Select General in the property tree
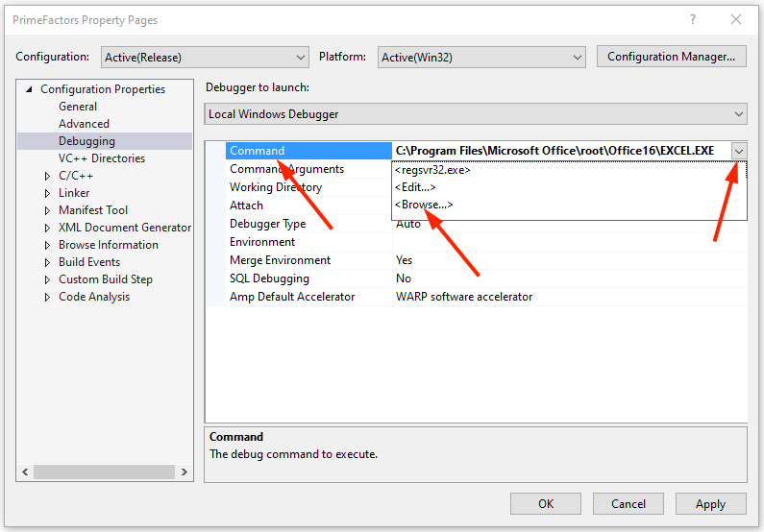The width and height of the screenshot is (764, 532). pos(78,107)
